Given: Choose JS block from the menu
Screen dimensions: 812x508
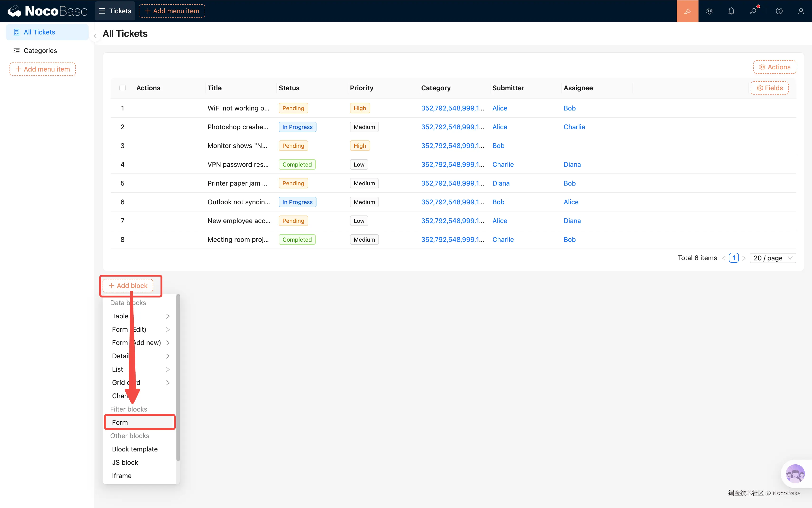Looking at the screenshot, I should (x=125, y=462).
